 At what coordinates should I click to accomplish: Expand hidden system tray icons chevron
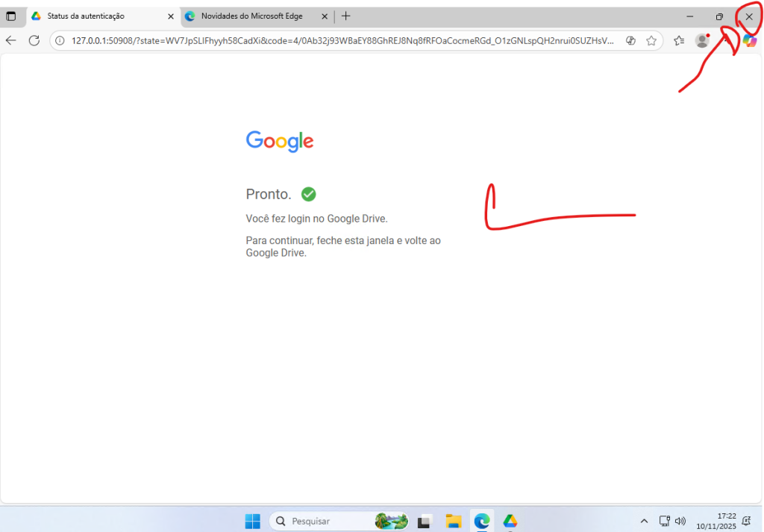(x=645, y=521)
